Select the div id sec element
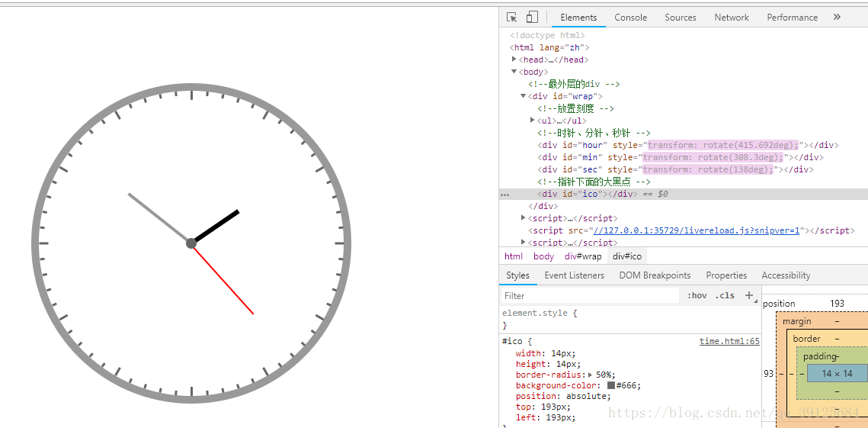 (x=675, y=169)
